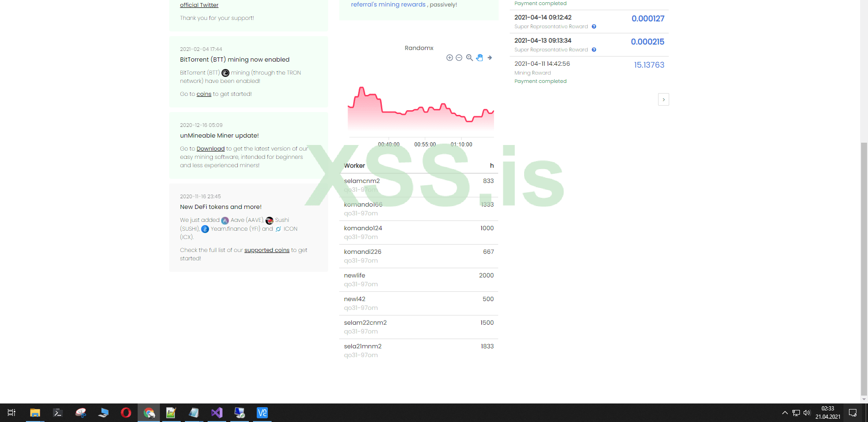This screenshot has width=868, height=422.
Task: Launch Opera browser from the taskbar
Action: click(126, 413)
